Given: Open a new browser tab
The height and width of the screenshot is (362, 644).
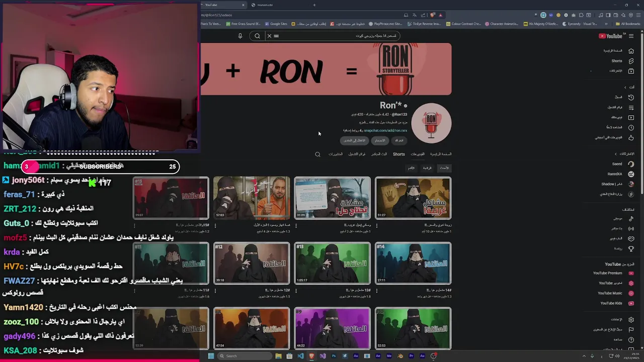Looking at the screenshot, I should coord(314,5).
